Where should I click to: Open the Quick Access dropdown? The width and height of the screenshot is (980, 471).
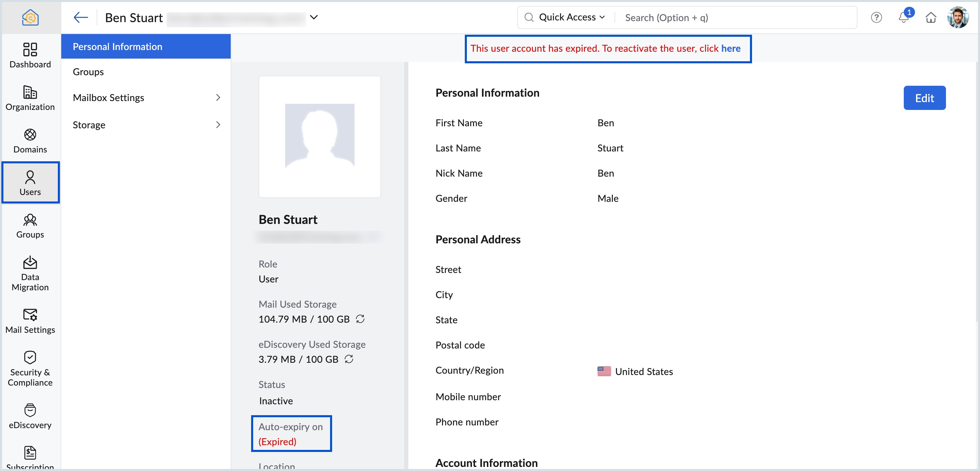click(x=571, y=17)
